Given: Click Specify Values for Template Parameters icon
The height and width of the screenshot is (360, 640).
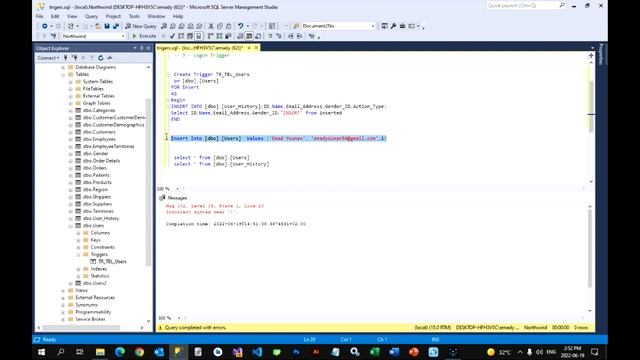Looking at the screenshot, I should [x=311, y=36].
